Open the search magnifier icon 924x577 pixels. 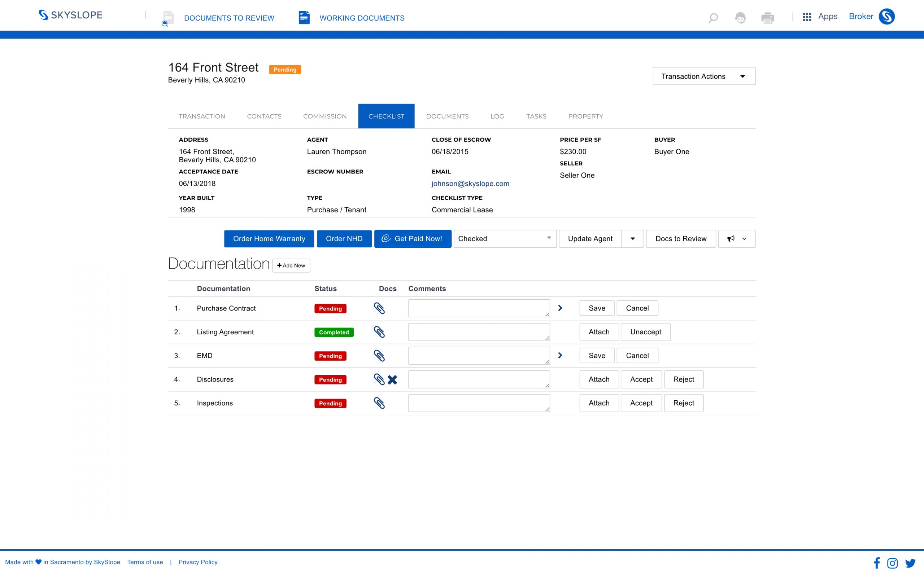click(712, 18)
